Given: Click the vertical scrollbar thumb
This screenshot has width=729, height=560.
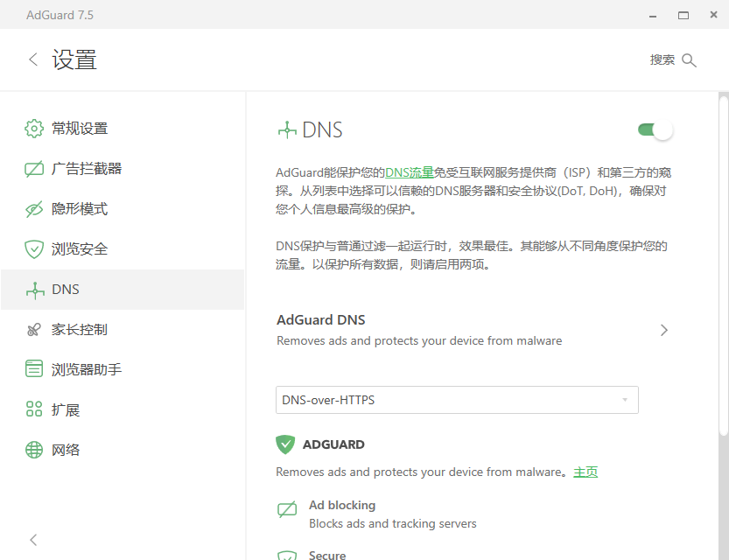Looking at the screenshot, I should click(x=724, y=265).
